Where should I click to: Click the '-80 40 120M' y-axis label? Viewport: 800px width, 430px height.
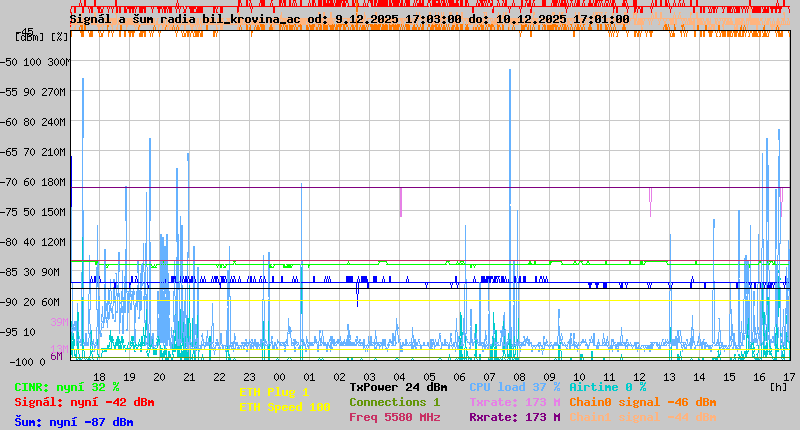coord(34,242)
